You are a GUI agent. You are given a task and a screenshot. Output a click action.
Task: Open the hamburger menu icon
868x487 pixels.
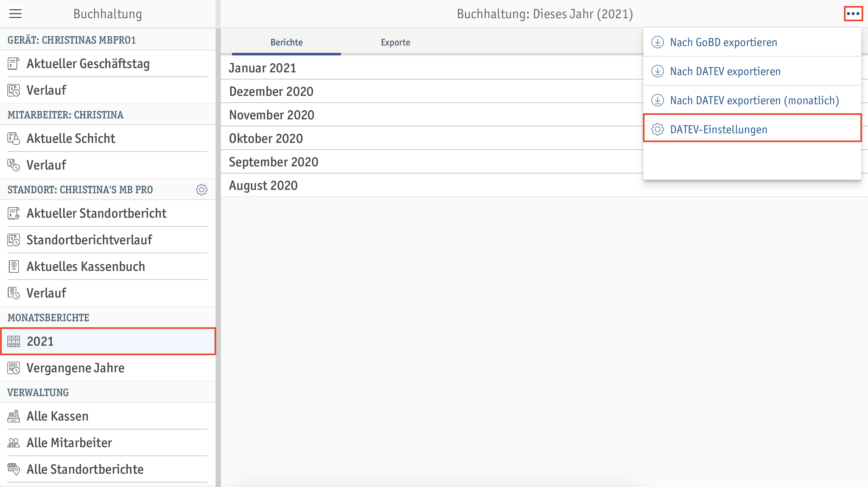[15, 14]
